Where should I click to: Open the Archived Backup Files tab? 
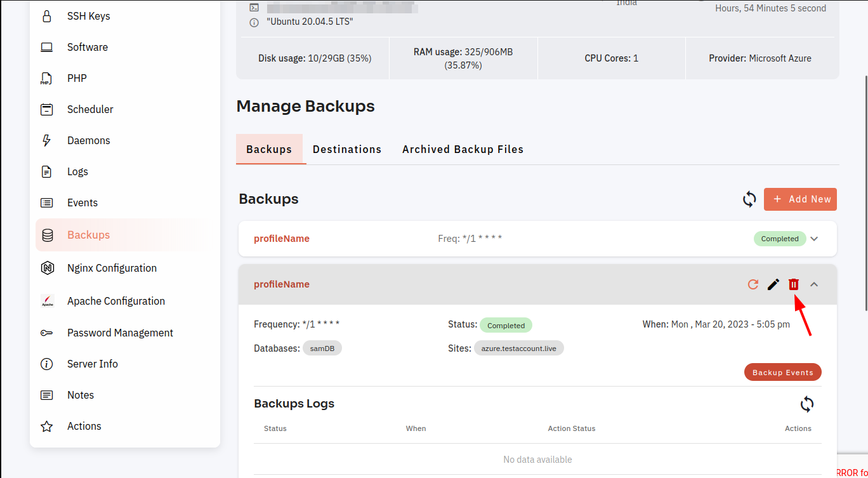point(463,149)
